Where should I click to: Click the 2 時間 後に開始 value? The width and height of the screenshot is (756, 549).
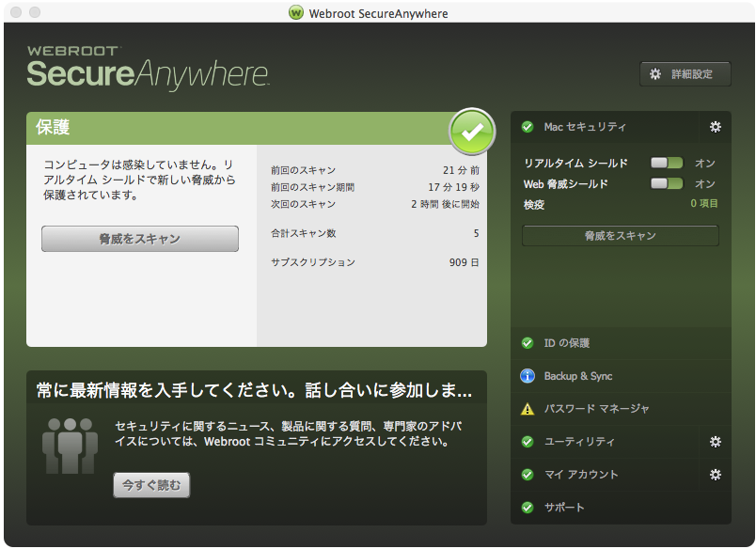click(445, 204)
